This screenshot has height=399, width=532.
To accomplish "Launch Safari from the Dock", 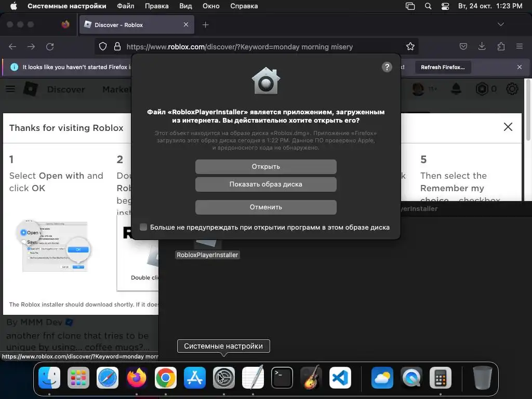I will (108, 378).
